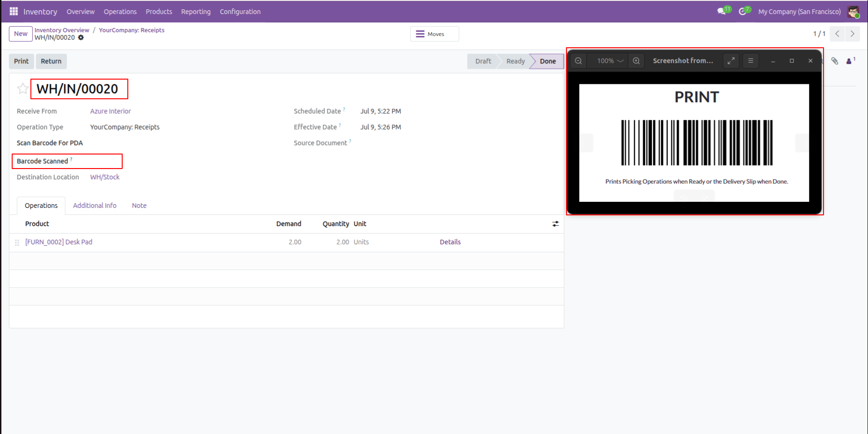Open the Reporting menu
Viewport: 868px width, 434px height.
196,11
